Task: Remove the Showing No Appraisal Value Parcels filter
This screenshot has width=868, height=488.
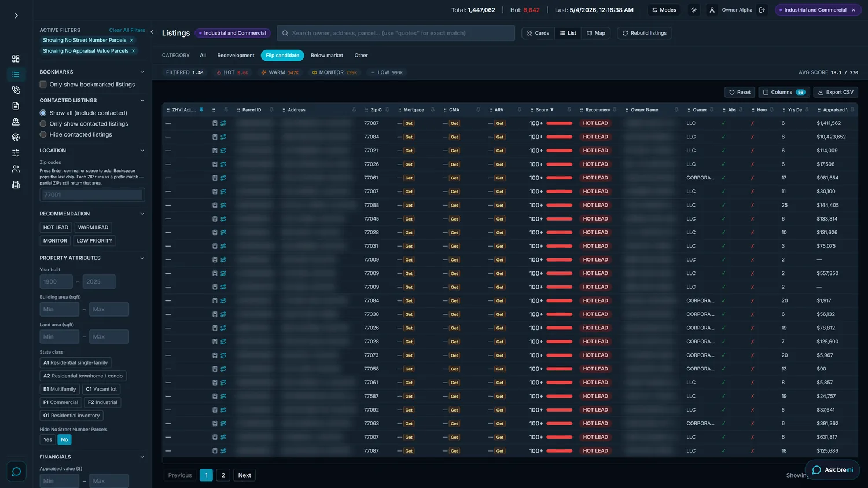Action: (x=134, y=51)
